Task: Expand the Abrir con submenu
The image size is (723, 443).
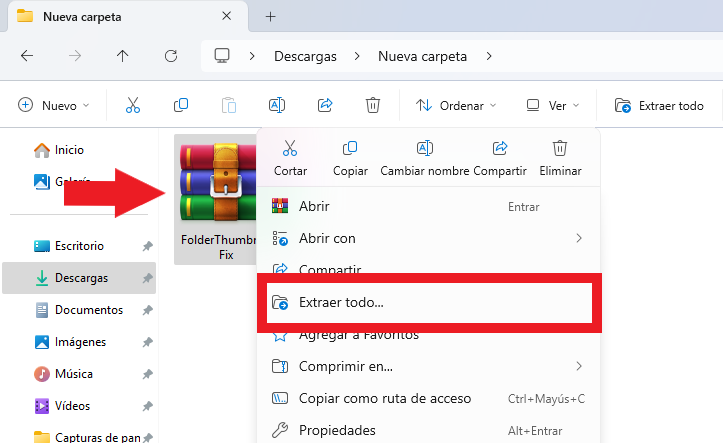Action: (428, 238)
